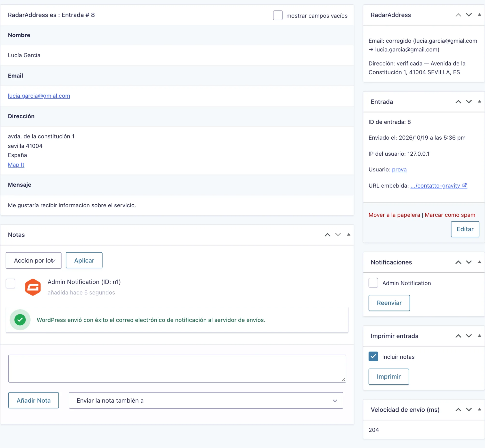Focus the note text area
The image size is (485, 448).
pyautogui.click(x=177, y=369)
